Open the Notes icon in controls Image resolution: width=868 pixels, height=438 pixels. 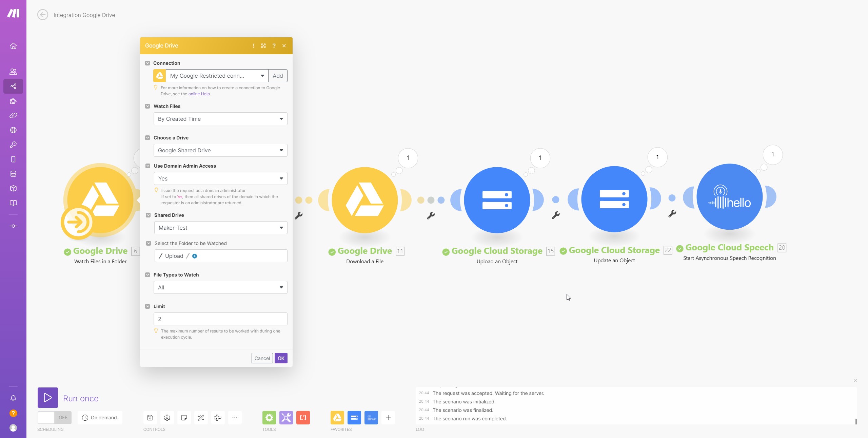coord(184,418)
